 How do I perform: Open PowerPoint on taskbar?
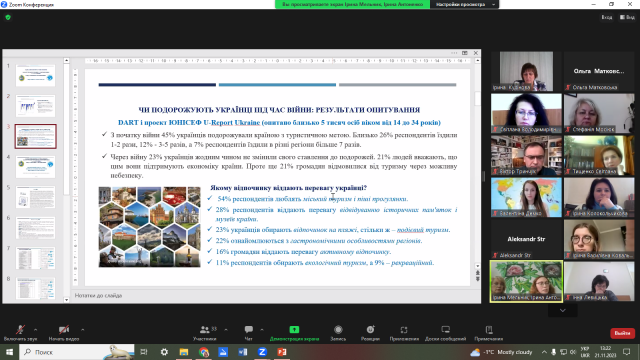point(282,352)
